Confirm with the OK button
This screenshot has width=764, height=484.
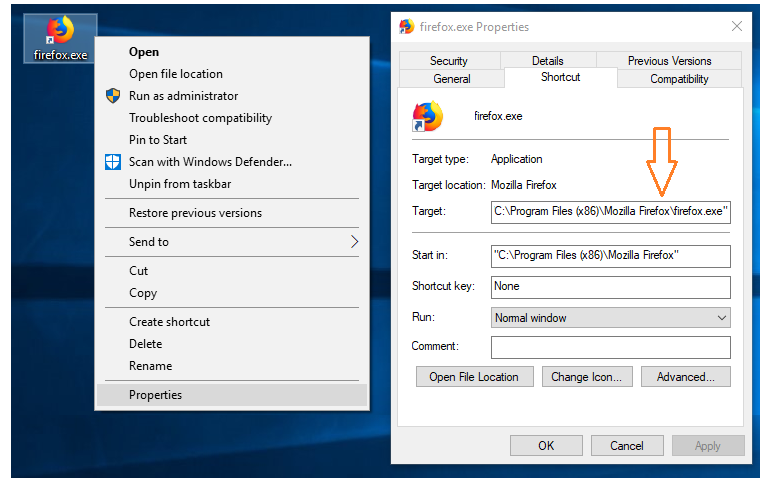(x=546, y=445)
